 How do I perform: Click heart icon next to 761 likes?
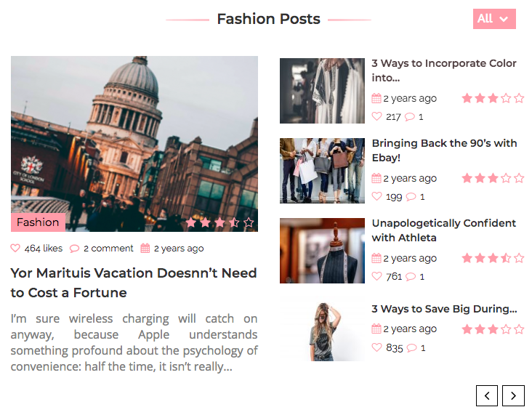tap(376, 276)
